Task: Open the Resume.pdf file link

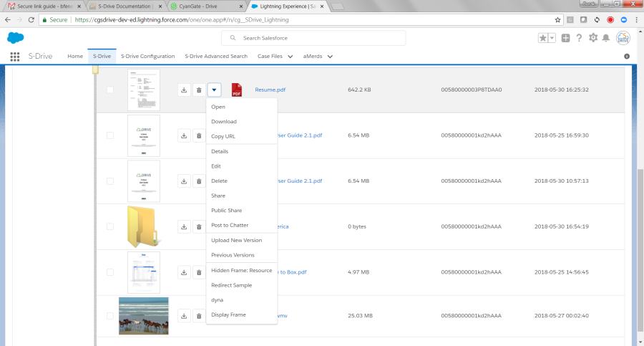Action: [x=270, y=90]
